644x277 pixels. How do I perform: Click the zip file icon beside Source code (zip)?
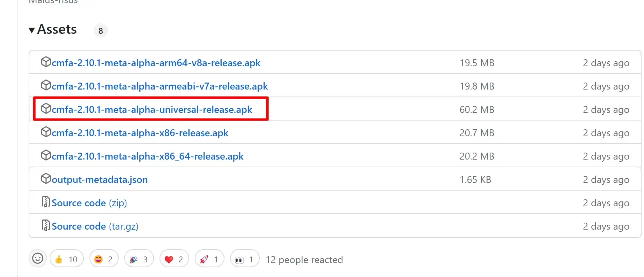(x=46, y=202)
